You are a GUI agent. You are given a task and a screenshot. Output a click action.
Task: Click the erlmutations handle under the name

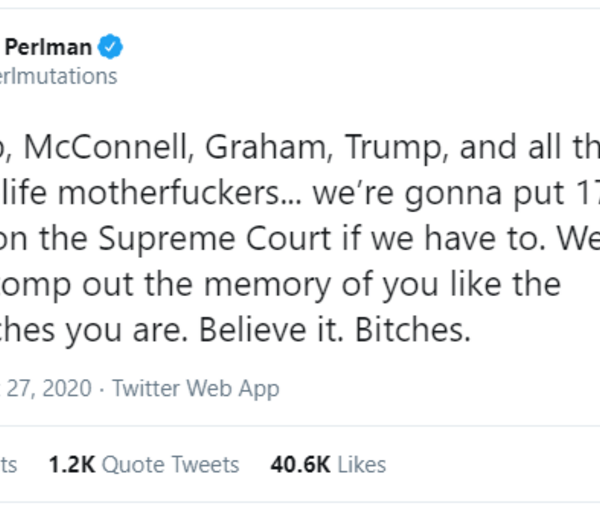(x=58, y=76)
